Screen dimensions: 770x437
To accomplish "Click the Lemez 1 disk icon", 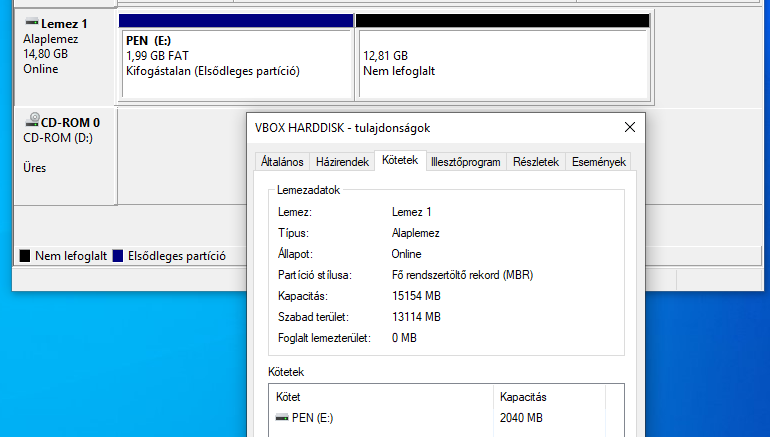I will click(x=32, y=22).
